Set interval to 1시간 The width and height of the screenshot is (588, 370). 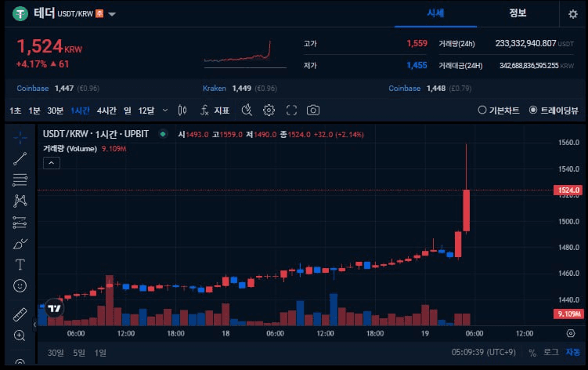(x=80, y=111)
